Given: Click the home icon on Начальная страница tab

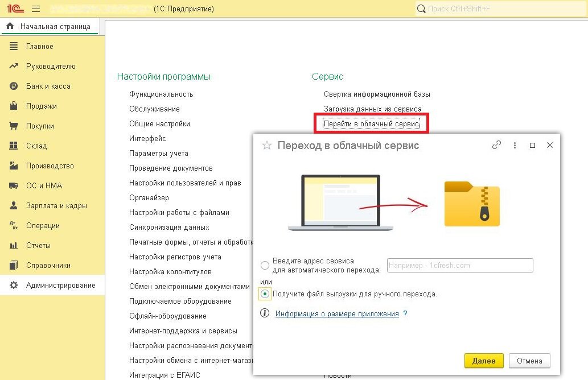Looking at the screenshot, I should coord(10,26).
